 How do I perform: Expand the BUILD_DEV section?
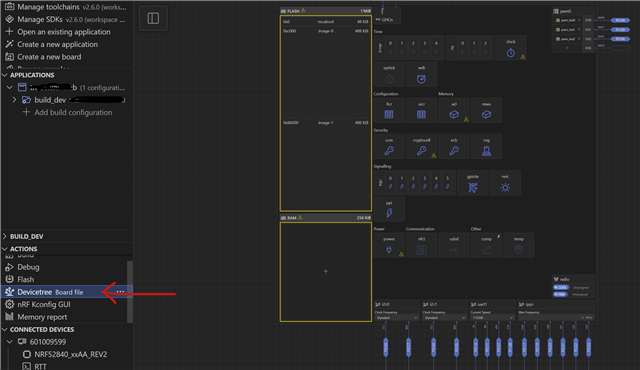click(x=5, y=237)
